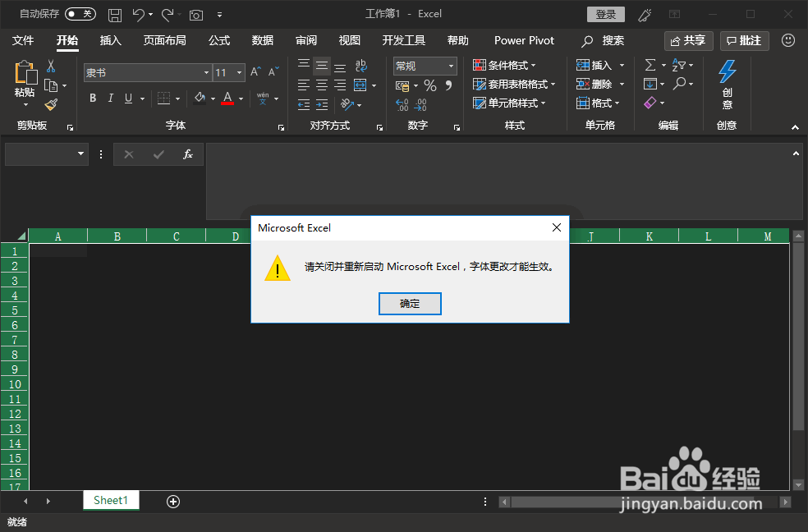Decrease font size with the smaller A icon
808x532 pixels.
273,72
